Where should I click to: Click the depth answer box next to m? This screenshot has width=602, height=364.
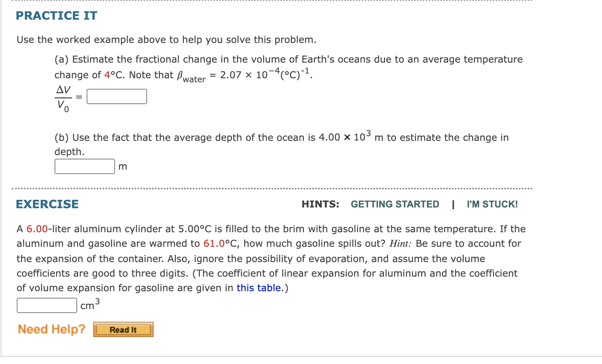coord(84,166)
